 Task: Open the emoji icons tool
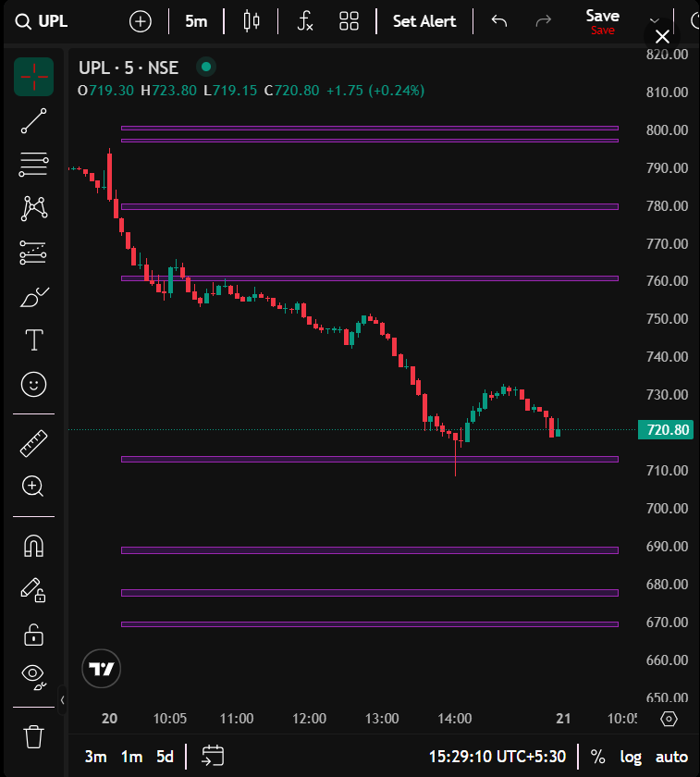pos(33,384)
